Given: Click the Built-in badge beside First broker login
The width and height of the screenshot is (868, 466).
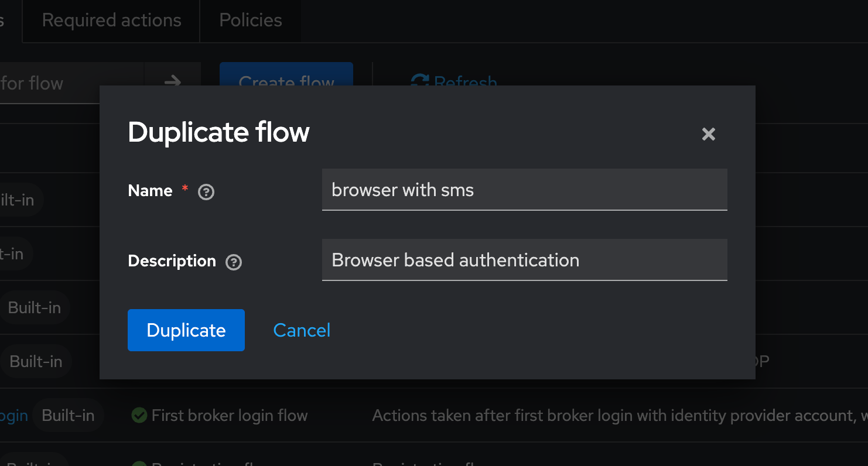Looking at the screenshot, I should 68,415.
